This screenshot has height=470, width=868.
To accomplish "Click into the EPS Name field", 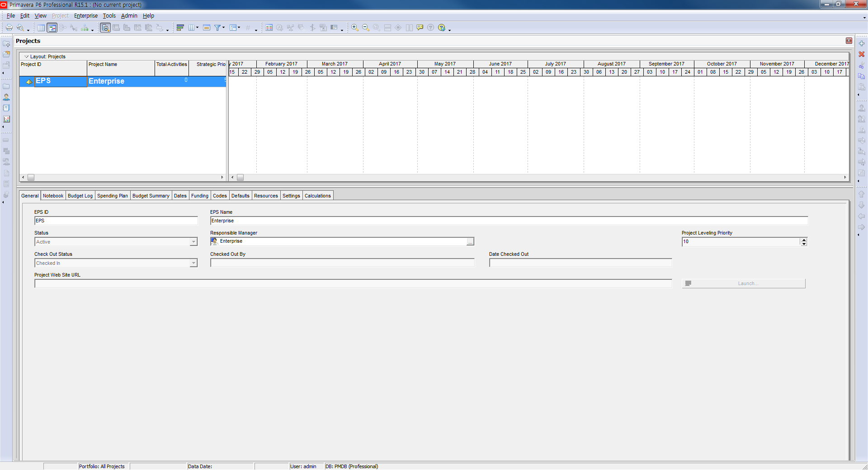I will pyautogui.click(x=509, y=221).
